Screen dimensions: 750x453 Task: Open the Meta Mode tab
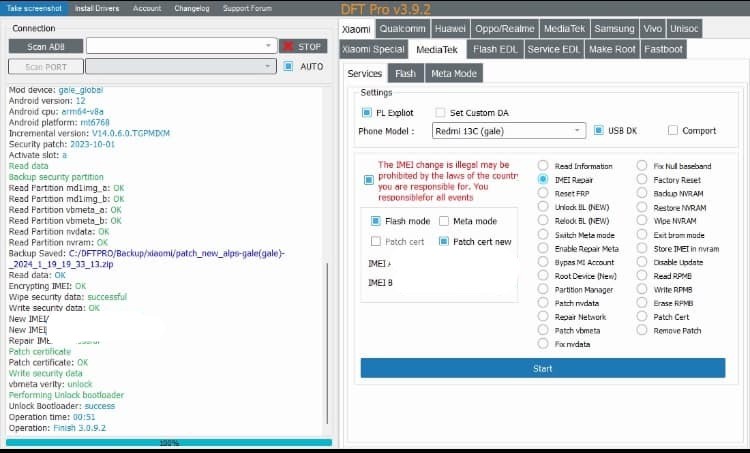tap(453, 73)
